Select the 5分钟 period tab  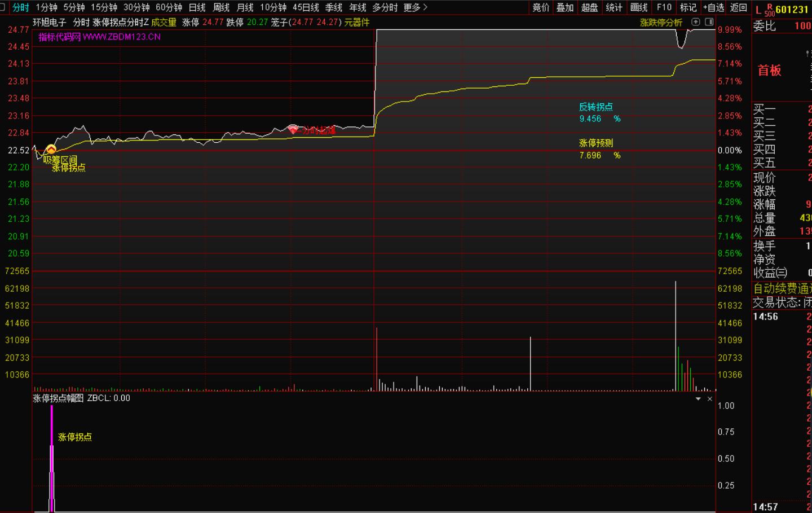coord(74,7)
